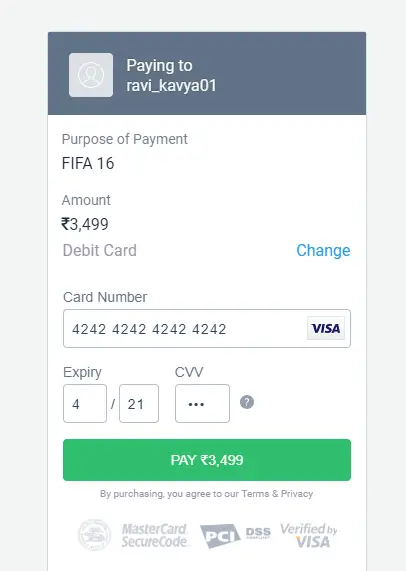Viewport: 406px width, 571px height.
Task: Click the VISA card brand icon
Action: 326,328
